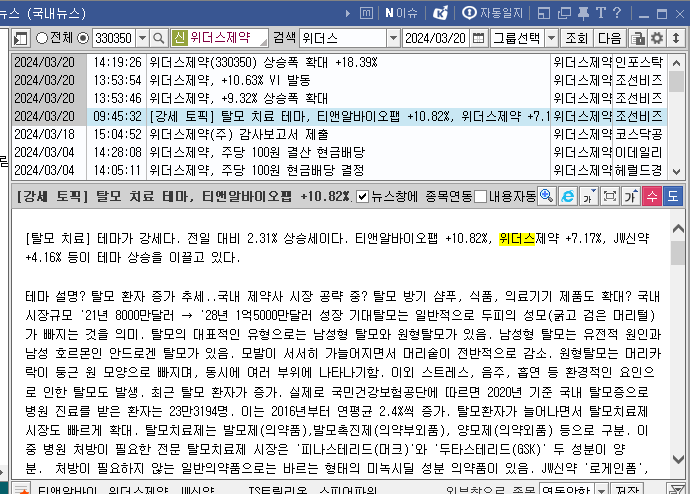Click the stock search magnifier icon
Image resolution: width=690 pixels, height=494 pixels.
pyautogui.click(x=159, y=39)
